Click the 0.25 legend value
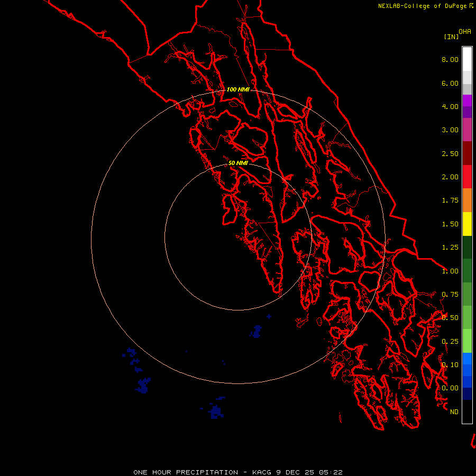Image resolution: width=476 pixels, height=476 pixels. [450, 342]
